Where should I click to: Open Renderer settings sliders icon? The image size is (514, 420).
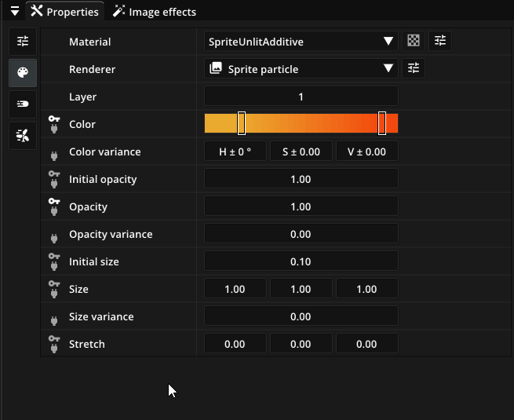click(x=414, y=68)
